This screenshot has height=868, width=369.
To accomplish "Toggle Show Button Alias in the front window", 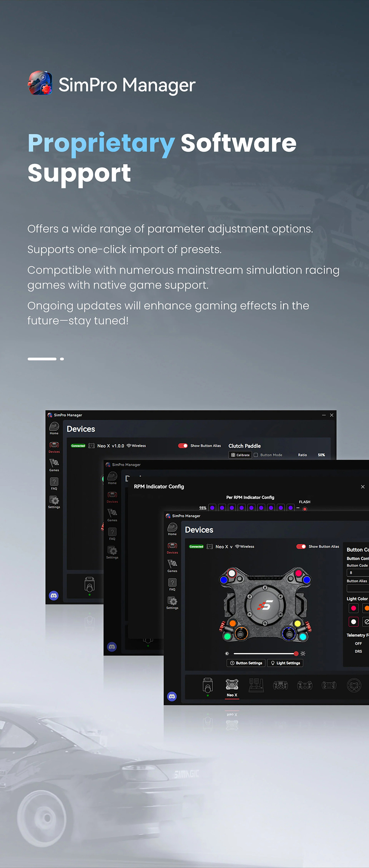I will 301,547.
